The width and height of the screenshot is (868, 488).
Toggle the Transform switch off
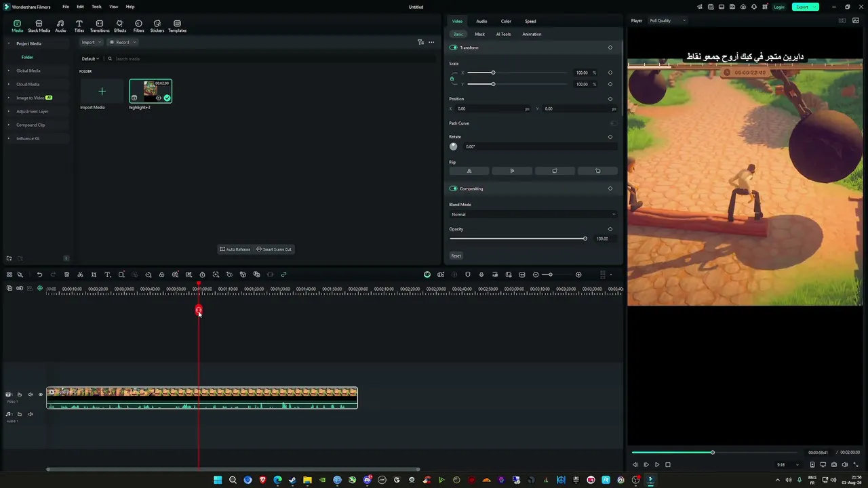click(454, 47)
